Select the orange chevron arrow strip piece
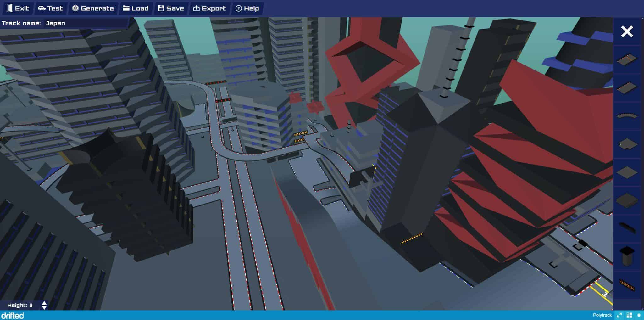 click(627, 285)
